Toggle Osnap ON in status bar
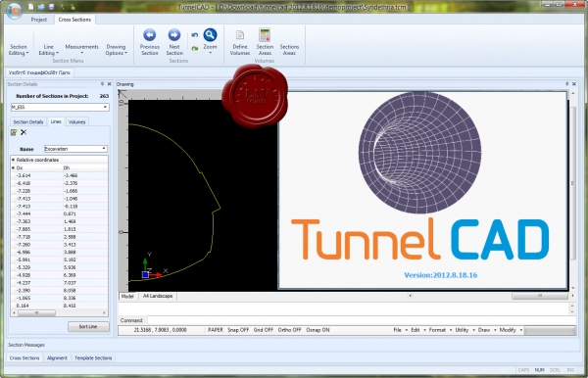This screenshot has height=378, width=588. [x=318, y=330]
